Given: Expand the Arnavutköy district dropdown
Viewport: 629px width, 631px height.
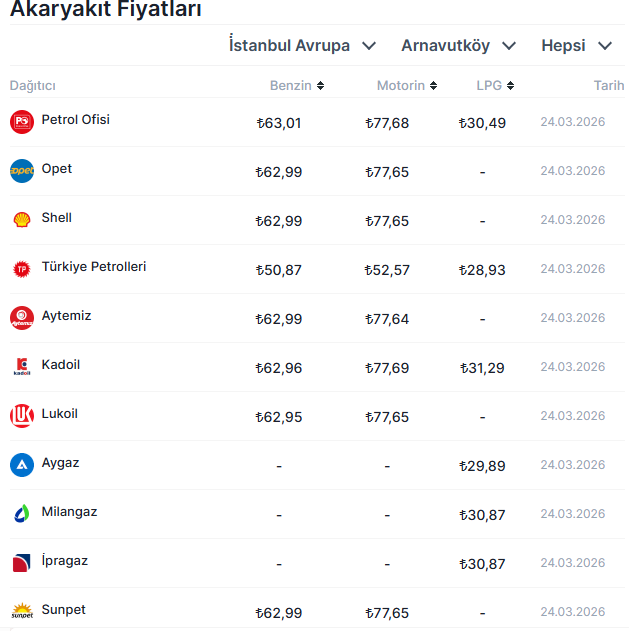Looking at the screenshot, I should click(x=458, y=46).
